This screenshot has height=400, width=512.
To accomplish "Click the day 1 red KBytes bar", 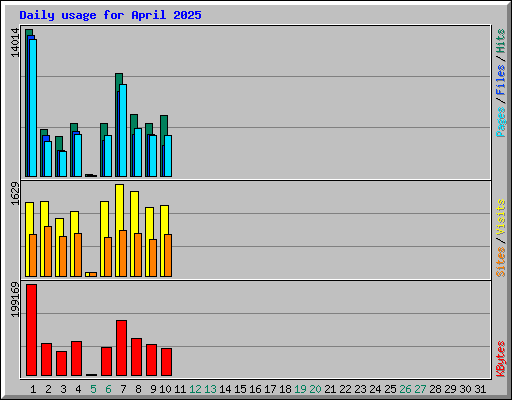I will click(32, 330).
